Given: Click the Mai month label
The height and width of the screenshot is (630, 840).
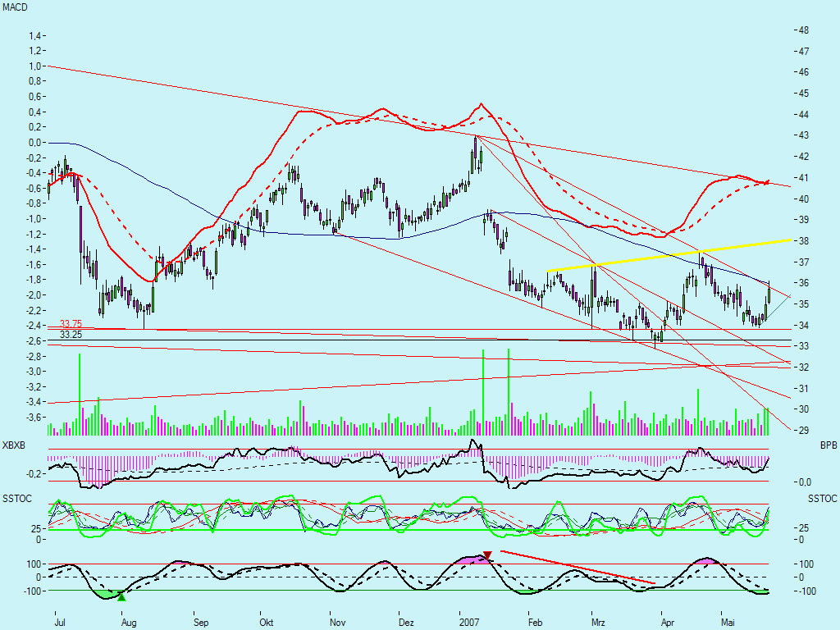Looking at the screenshot, I should 728,623.
